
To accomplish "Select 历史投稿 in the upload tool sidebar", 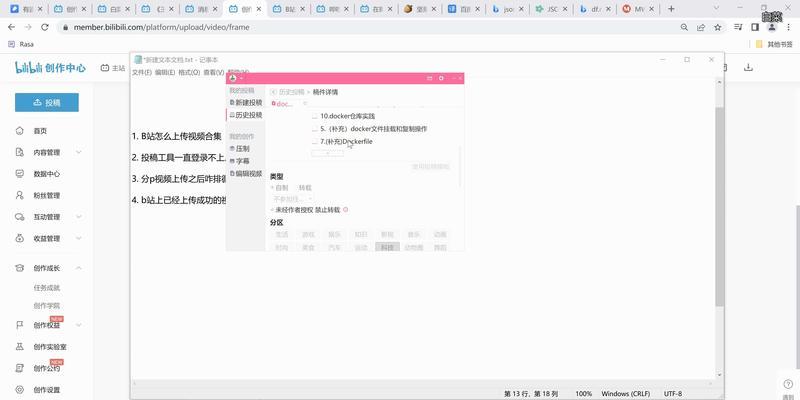I will coord(246,115).
